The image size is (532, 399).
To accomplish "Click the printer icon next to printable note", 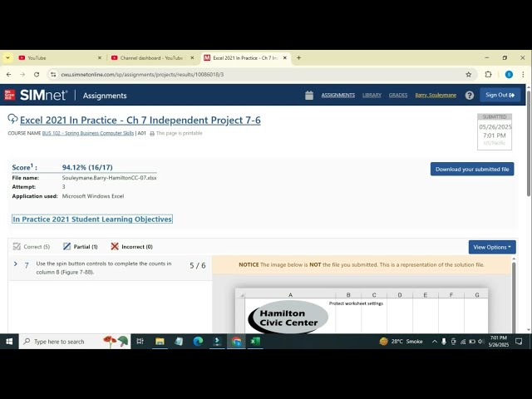I will (152, 133).
